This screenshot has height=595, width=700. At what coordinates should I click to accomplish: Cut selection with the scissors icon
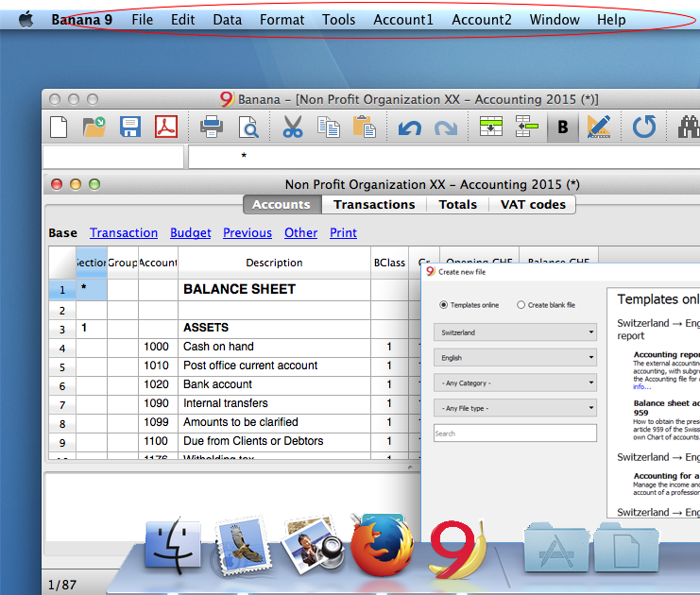[293, 127]
